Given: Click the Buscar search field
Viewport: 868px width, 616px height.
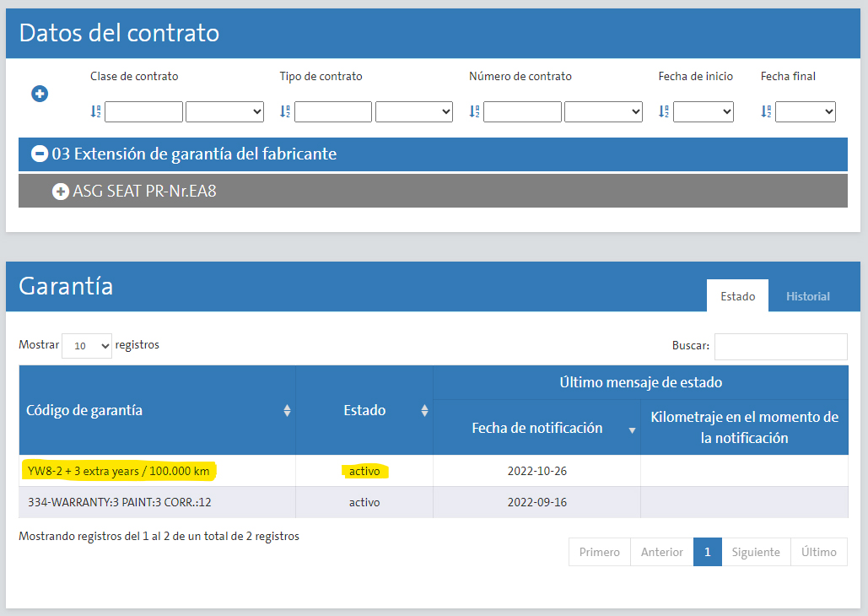Looking at the screenshot, I should pos(780,346).
